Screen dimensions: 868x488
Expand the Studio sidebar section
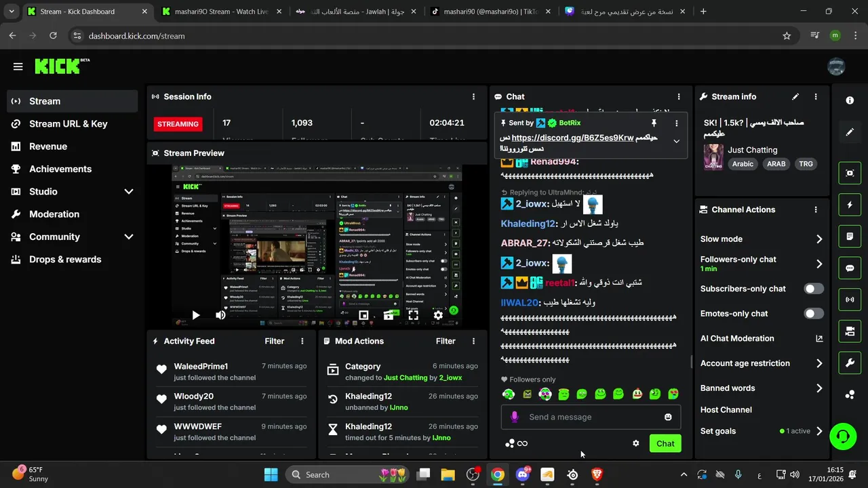[129, 192]
